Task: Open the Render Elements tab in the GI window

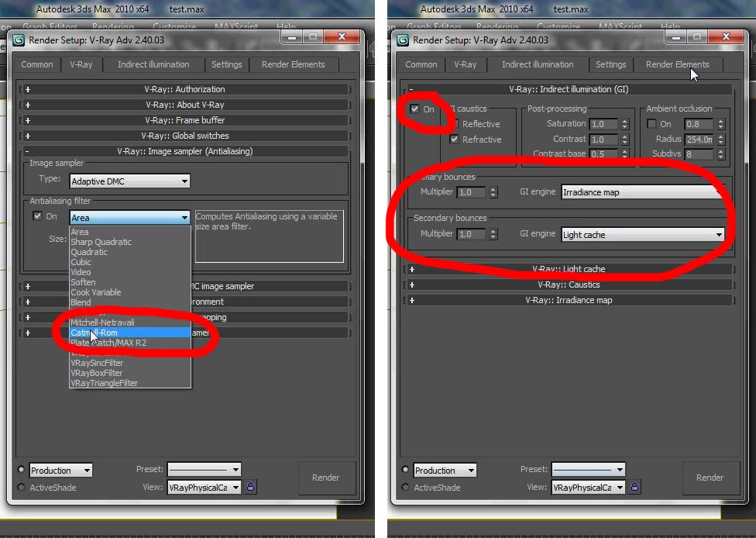Action: [678, 64]
